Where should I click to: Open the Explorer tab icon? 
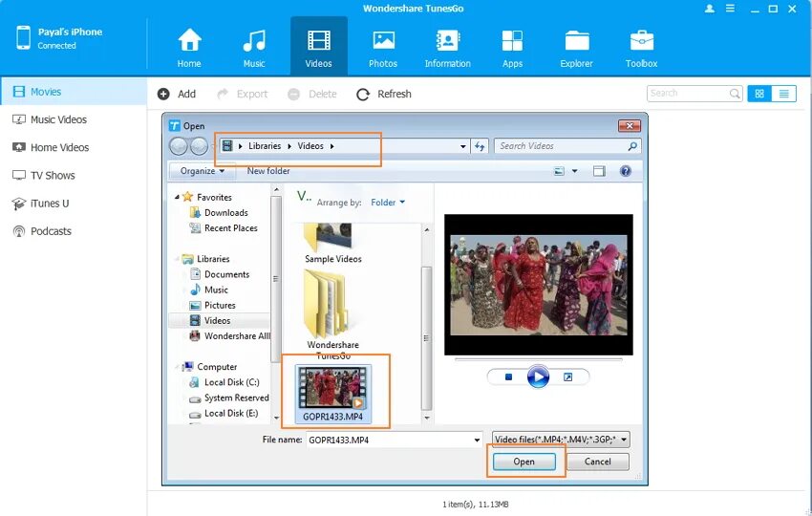[576, 41]
